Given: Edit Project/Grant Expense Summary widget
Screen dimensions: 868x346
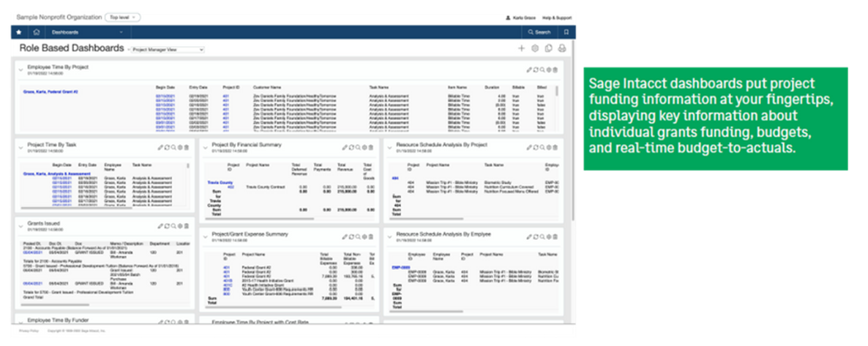Looking at the screenshot, I should [x=344, y=237].
